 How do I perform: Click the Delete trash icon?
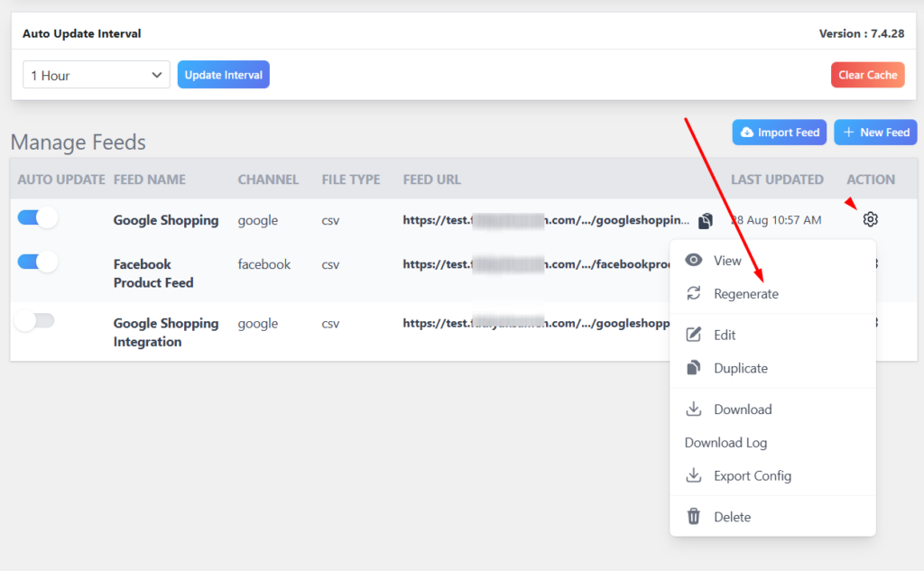point(693,516)
